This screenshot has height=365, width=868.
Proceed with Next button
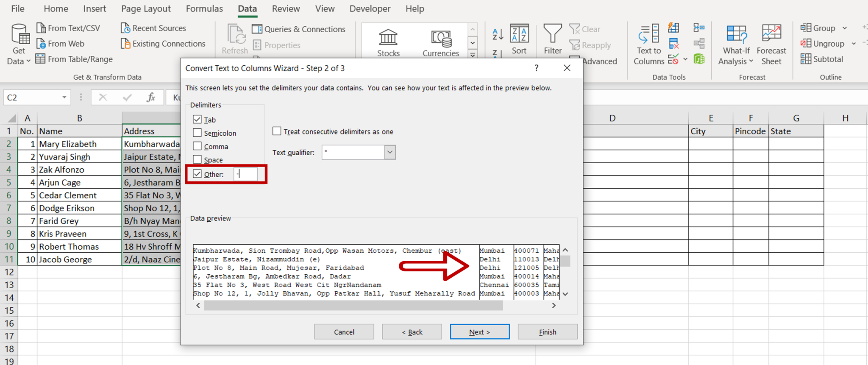(480, 332)
